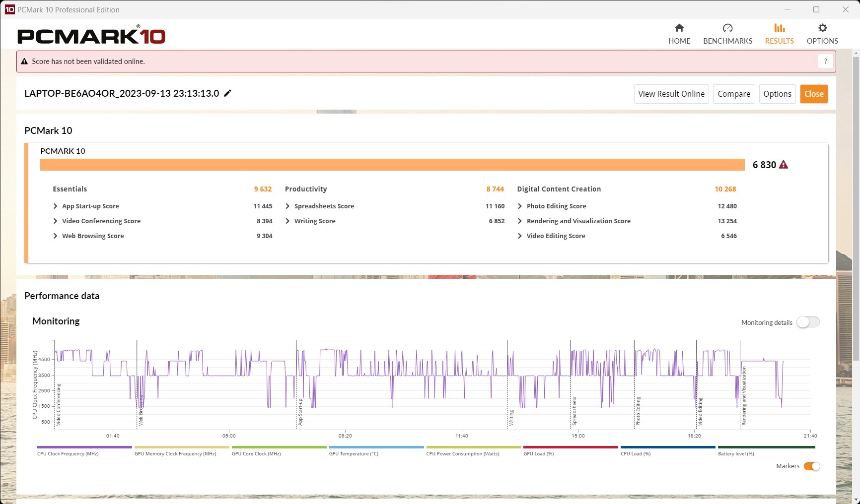
Task: Toggle the Monitoring details switch
Action: pyautogui.click(x=808, y=322)
